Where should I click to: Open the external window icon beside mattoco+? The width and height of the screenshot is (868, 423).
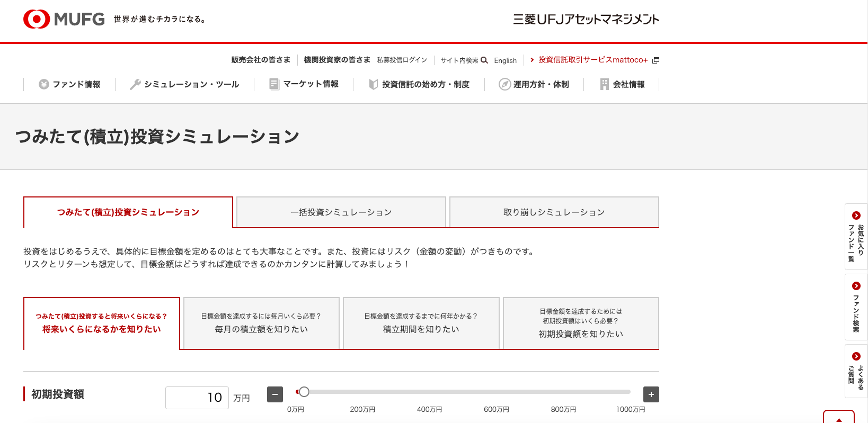(656, 60)
